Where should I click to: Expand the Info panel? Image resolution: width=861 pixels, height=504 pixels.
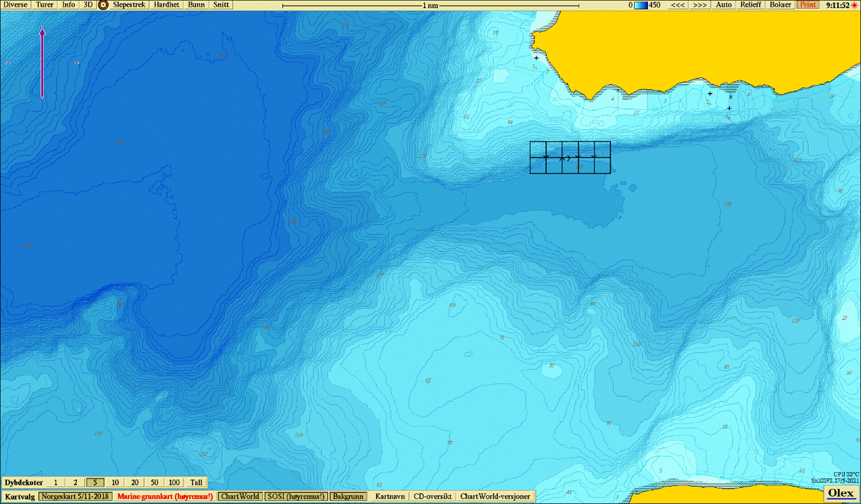(x=69, y=5)
